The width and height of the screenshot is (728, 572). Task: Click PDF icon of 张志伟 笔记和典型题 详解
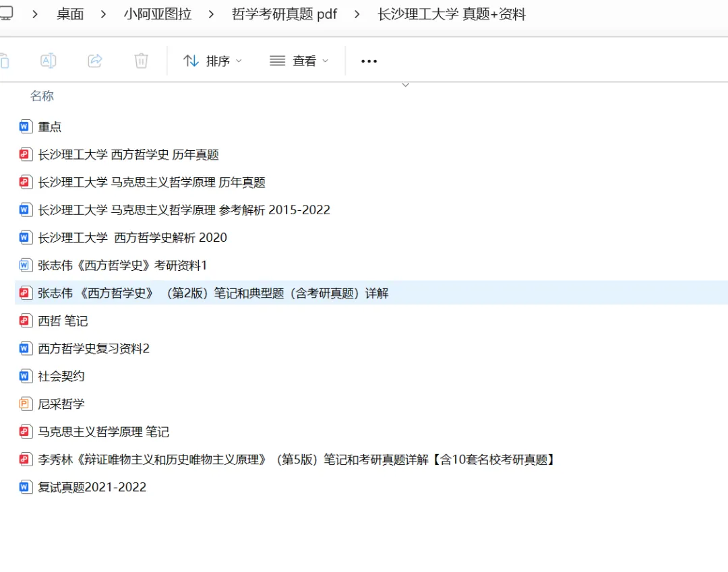coord(25,292)
